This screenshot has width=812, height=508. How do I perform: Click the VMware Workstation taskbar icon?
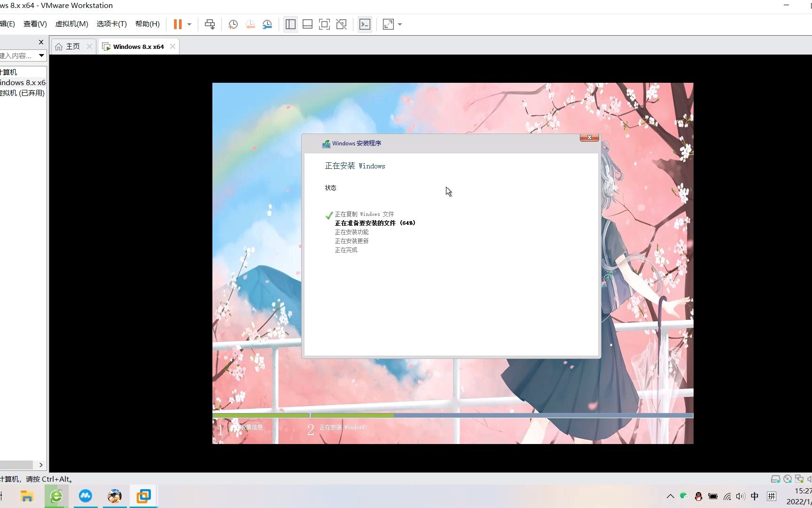[144, 496]
